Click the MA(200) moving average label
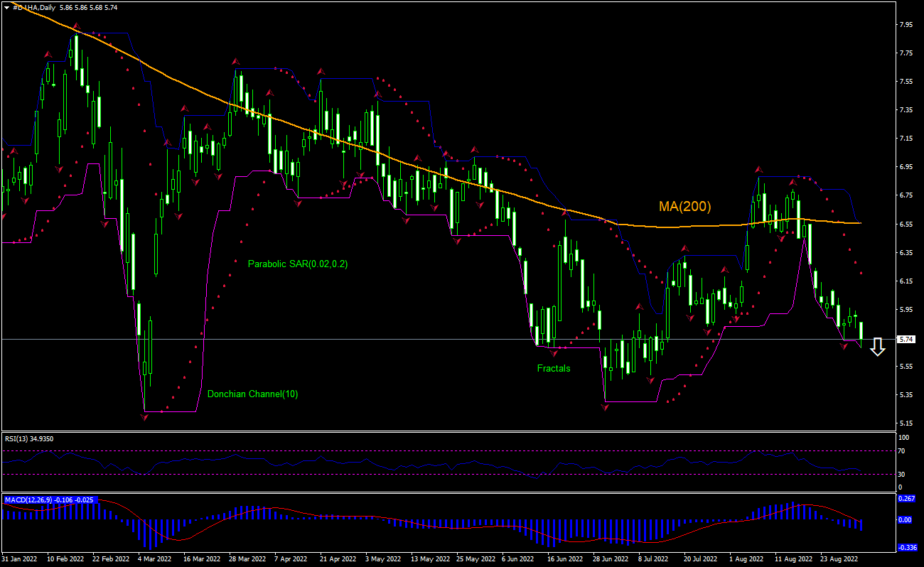 point(684,207)
